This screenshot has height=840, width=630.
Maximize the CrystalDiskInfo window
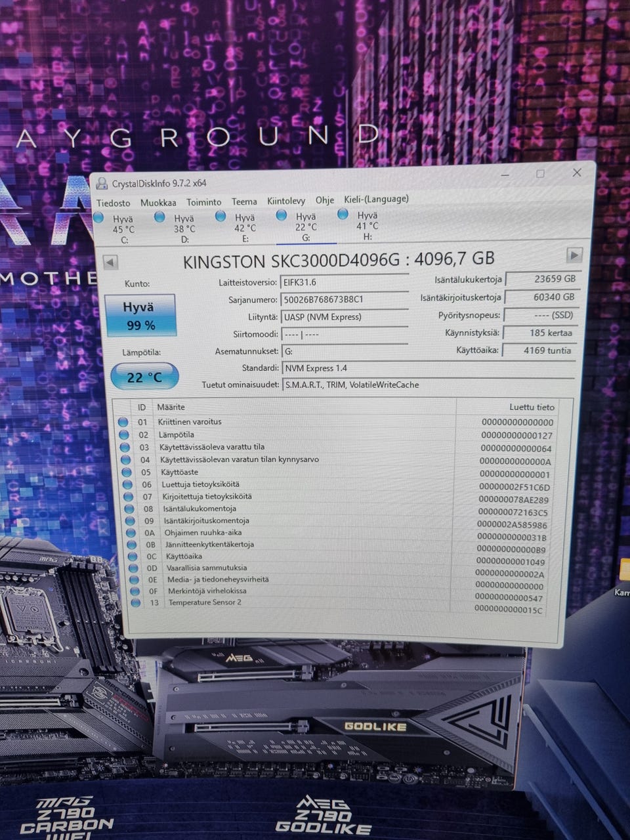(540, 174)
